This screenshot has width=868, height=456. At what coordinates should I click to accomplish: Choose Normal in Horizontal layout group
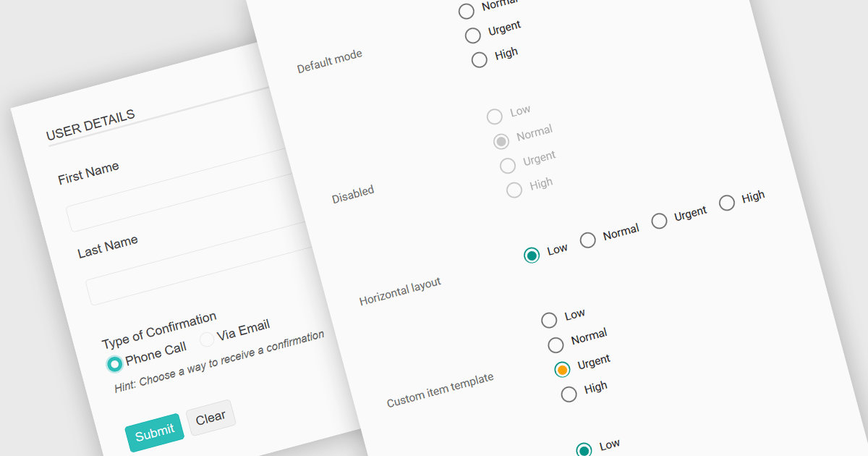[588, 240]
